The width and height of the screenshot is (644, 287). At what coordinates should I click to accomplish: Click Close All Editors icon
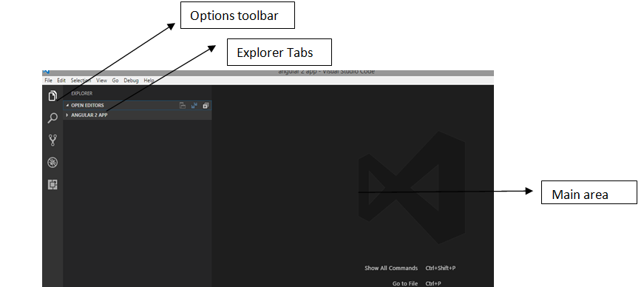206,106
